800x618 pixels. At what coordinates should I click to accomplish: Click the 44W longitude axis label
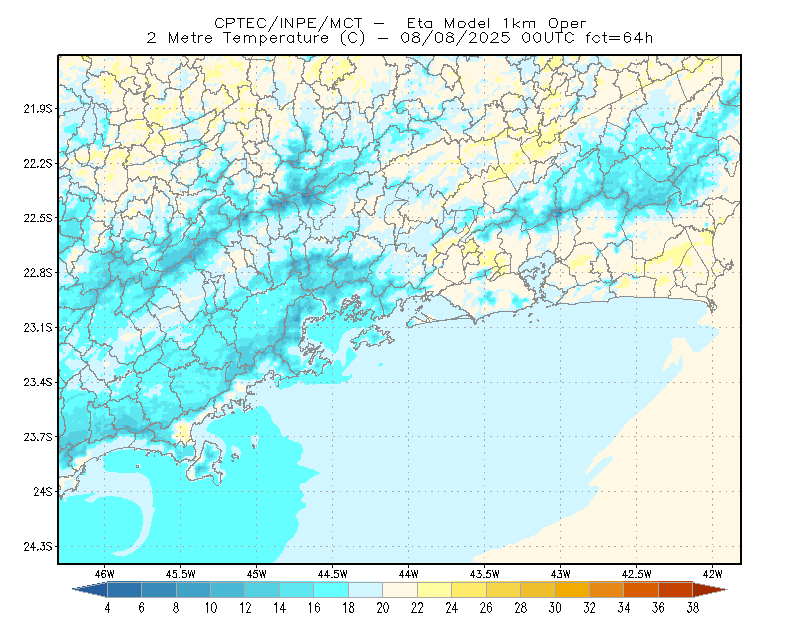tap(408, 574)
